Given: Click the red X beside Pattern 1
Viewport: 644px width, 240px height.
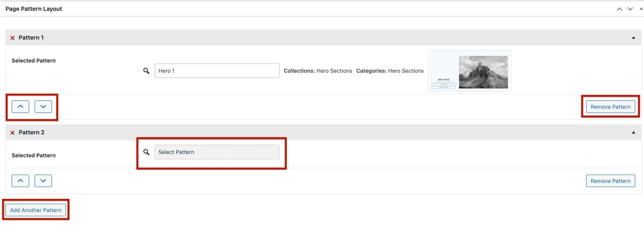Looking at the screenshot, I should [12, 38].
